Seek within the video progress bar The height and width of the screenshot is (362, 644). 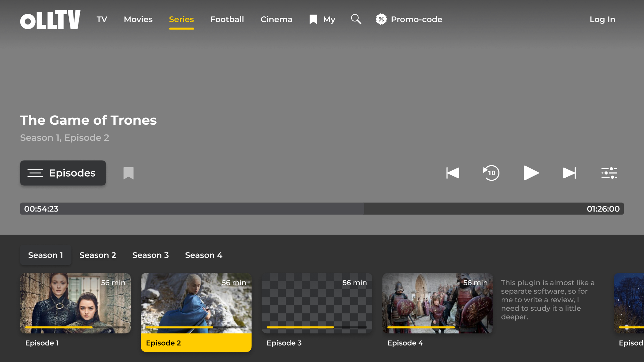coord(322,209)
